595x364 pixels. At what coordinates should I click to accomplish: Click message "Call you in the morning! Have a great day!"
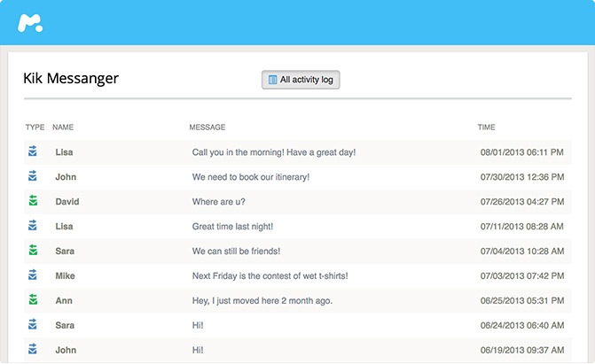[x=274, y=152]
